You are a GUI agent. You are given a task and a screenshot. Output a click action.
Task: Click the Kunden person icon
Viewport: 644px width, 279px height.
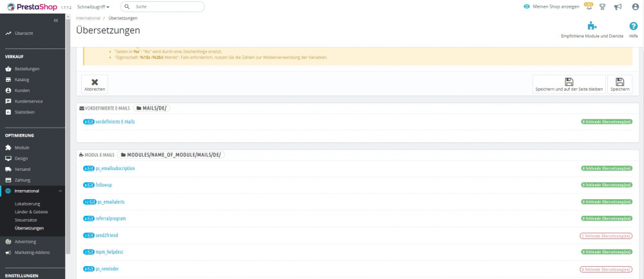click(x=8, y=90)
